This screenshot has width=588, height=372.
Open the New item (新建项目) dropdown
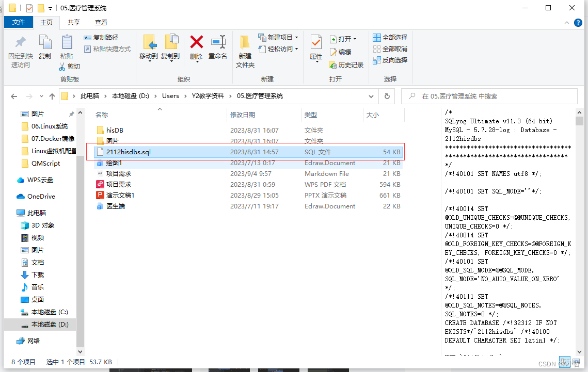click(x=278, y=38)
